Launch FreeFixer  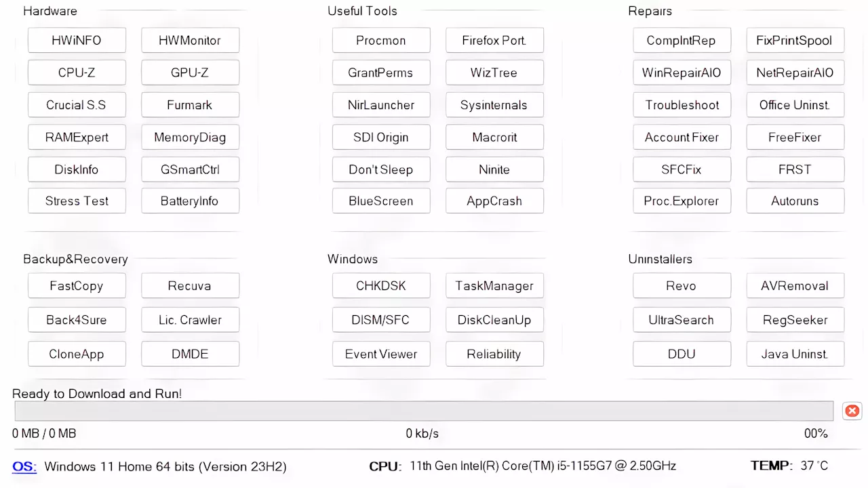pos(795,137)
